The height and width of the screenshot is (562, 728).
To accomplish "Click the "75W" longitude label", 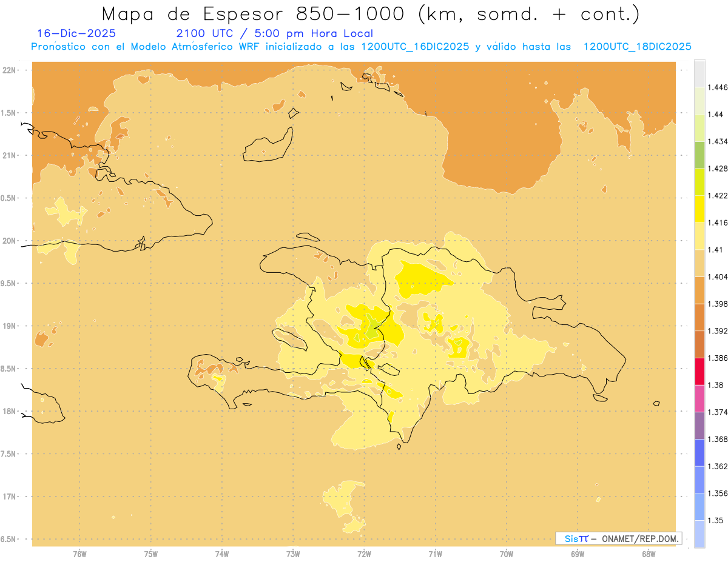I will pos(150,554).
